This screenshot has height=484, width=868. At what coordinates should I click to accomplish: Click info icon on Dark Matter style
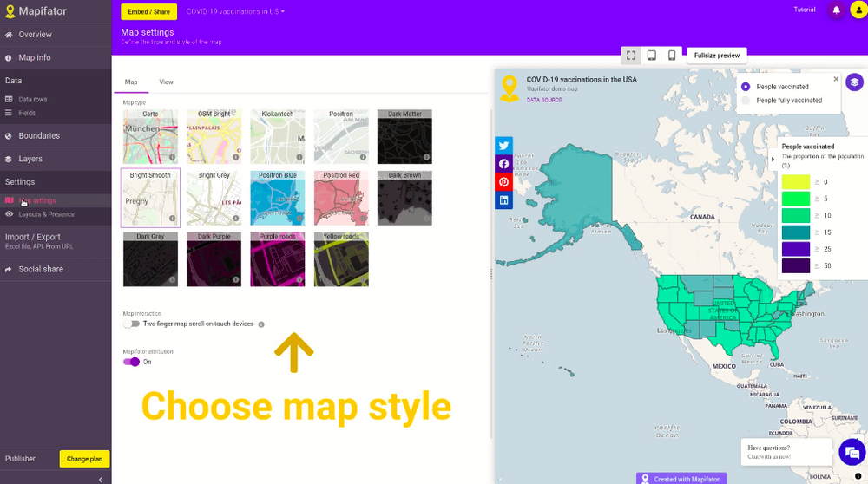426,157
